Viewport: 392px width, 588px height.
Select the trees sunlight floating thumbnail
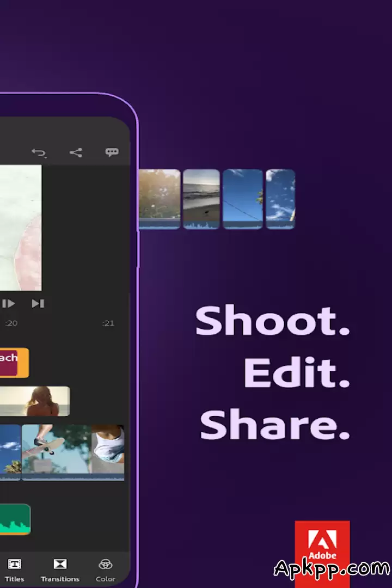click(160, 199)
